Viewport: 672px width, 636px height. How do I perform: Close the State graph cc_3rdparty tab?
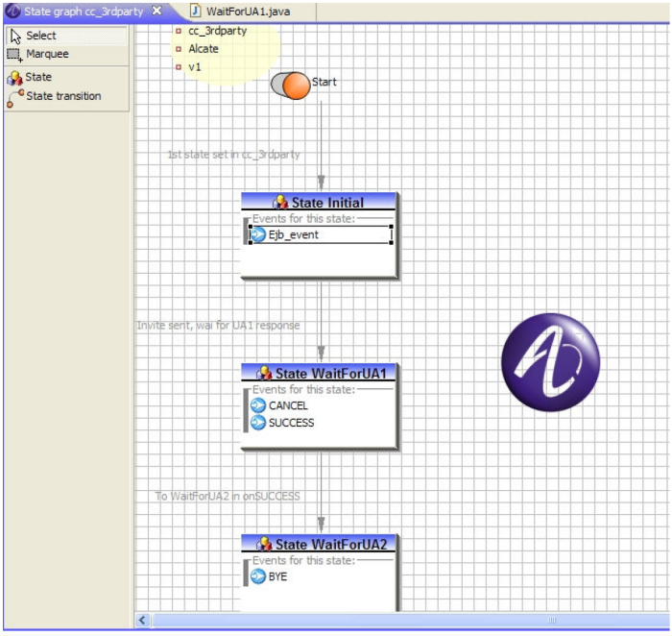[x=157, y=12]
